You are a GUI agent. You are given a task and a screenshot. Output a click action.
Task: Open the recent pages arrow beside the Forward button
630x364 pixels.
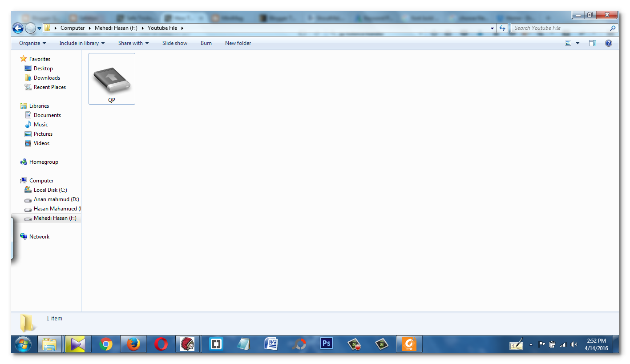point(39,28)
